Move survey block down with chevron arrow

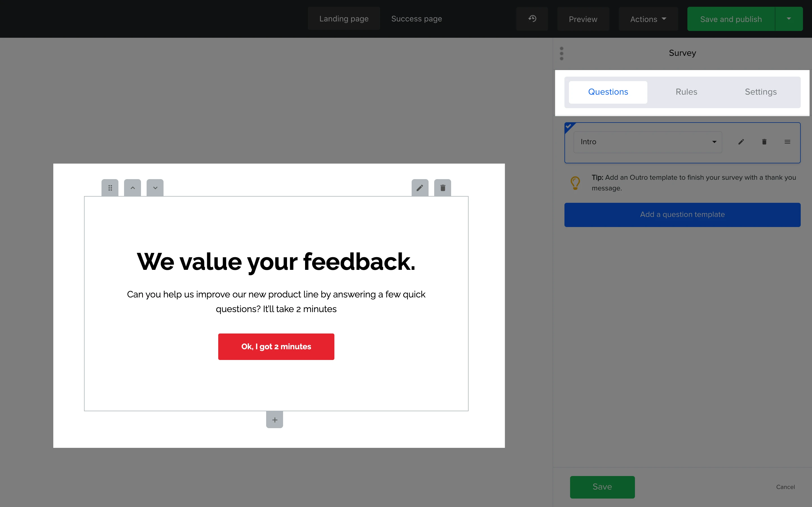tap(155, 188)
